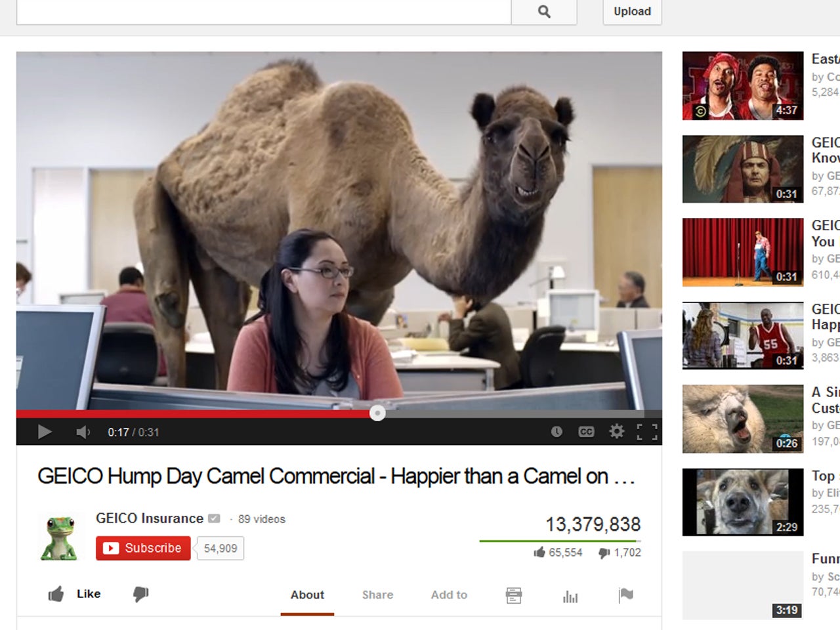The height and width of the screenshot is (630, 840).
Task: Select the Share tab
Action: pyautogui.click(x=378, y=595)
